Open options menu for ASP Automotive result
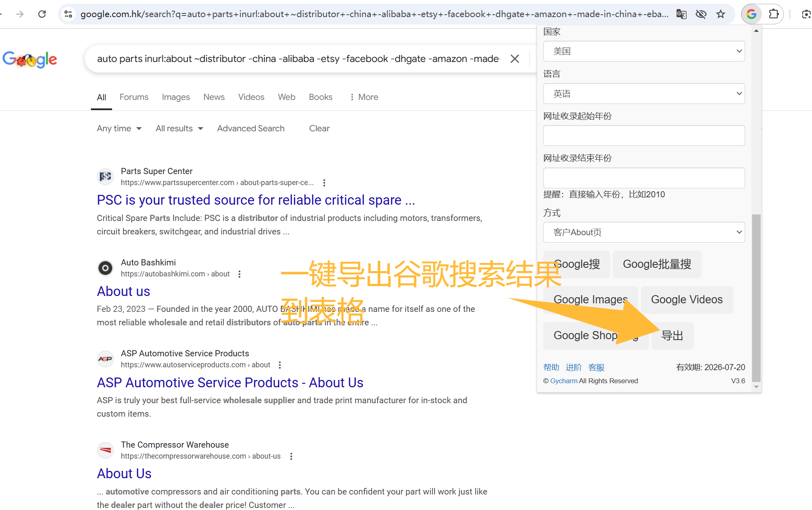The width and height of the screenshot is (812, 510). (280, 365)
